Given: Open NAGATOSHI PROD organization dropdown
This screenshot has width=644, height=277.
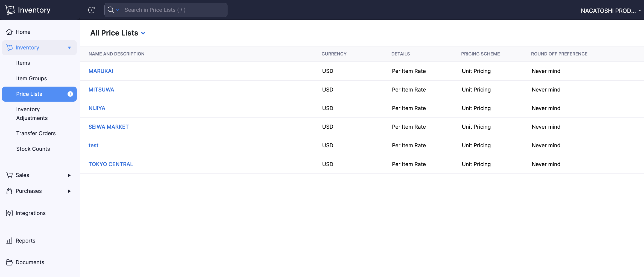Looking at the screenshot, I should pyautogui.click(x=611, y=11).
